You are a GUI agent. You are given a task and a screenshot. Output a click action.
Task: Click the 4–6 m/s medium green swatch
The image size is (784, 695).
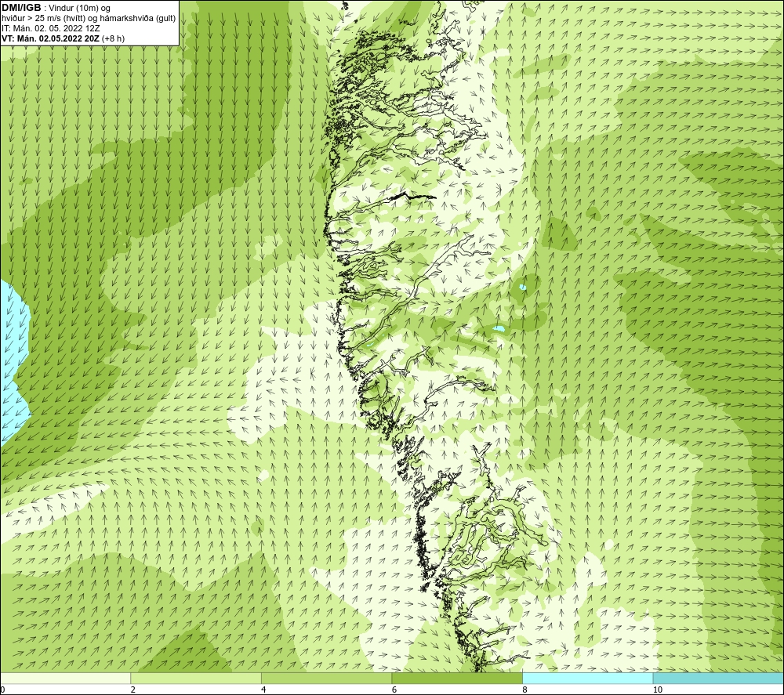326,679
